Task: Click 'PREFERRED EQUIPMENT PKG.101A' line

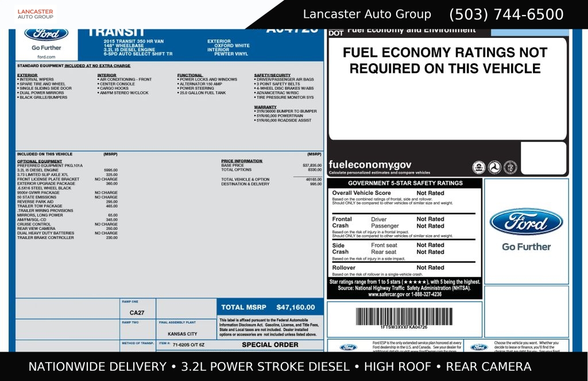Action: coord(50,166)
